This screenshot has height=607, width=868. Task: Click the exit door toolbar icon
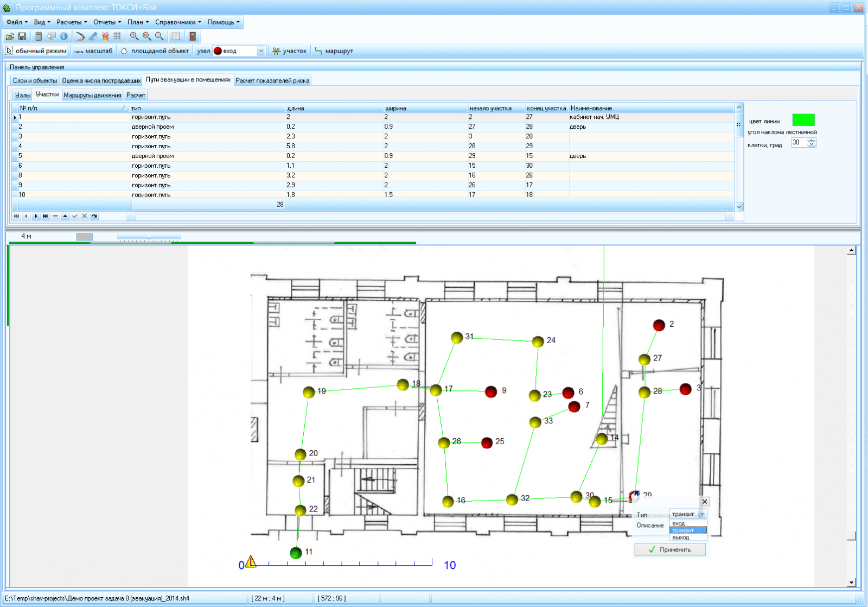tap(192, 36)
